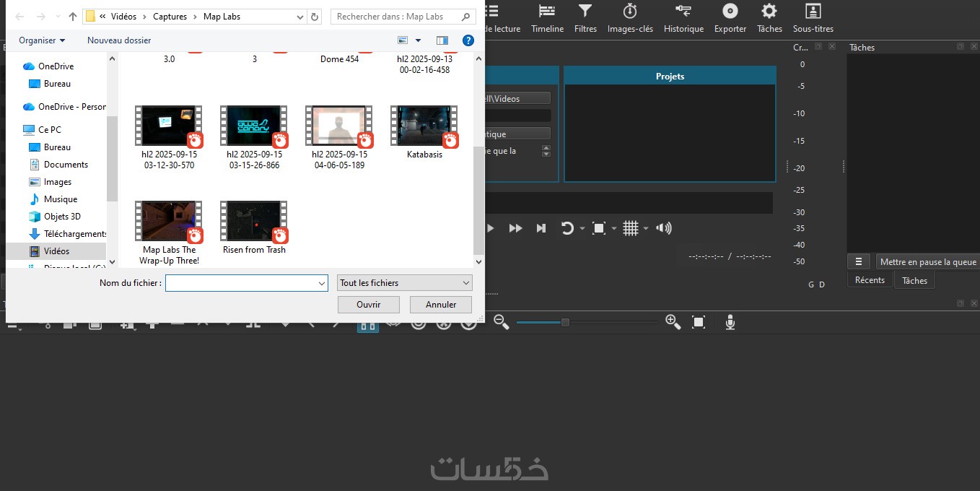Viewport: 980px width, 491px height.
Task: Undock the Cr... audio meter panel
Action: coord(818,46)
